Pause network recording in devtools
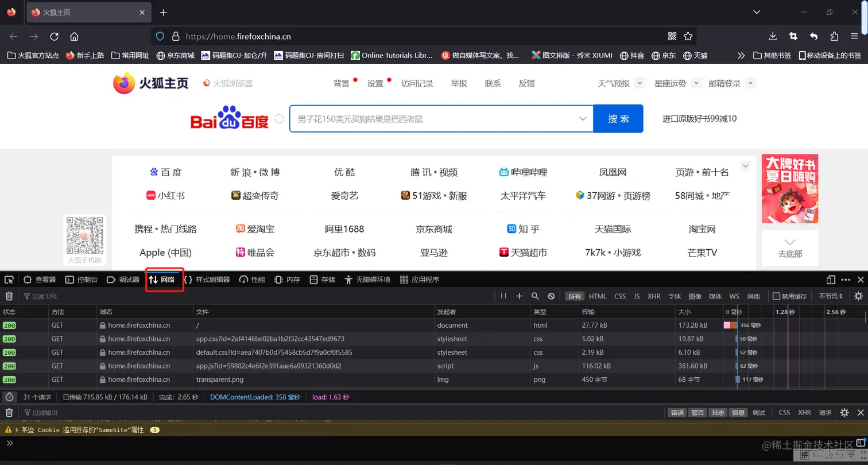The height and width of the screenshot is (465, 868). point(503,296)
